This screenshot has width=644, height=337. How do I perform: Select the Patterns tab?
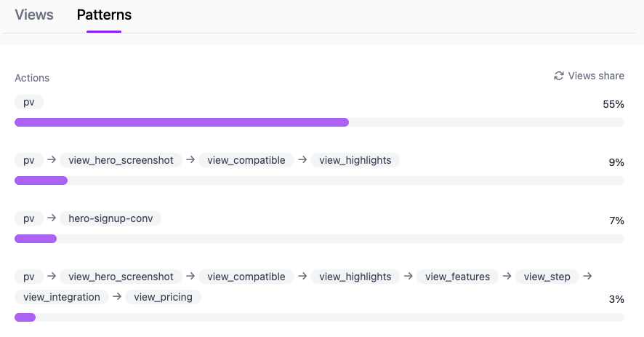(x=104, y=15)
